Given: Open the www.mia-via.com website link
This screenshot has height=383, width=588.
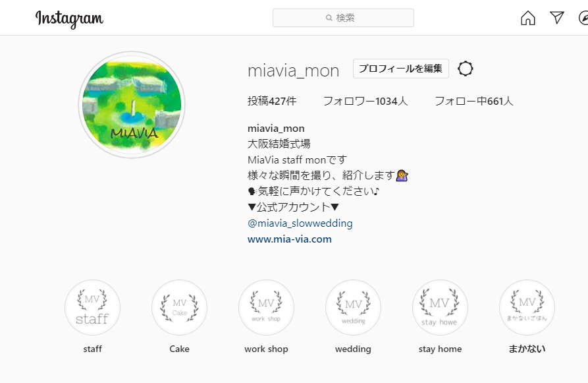Looking at the screenshot, I should (x=290, y=239).
